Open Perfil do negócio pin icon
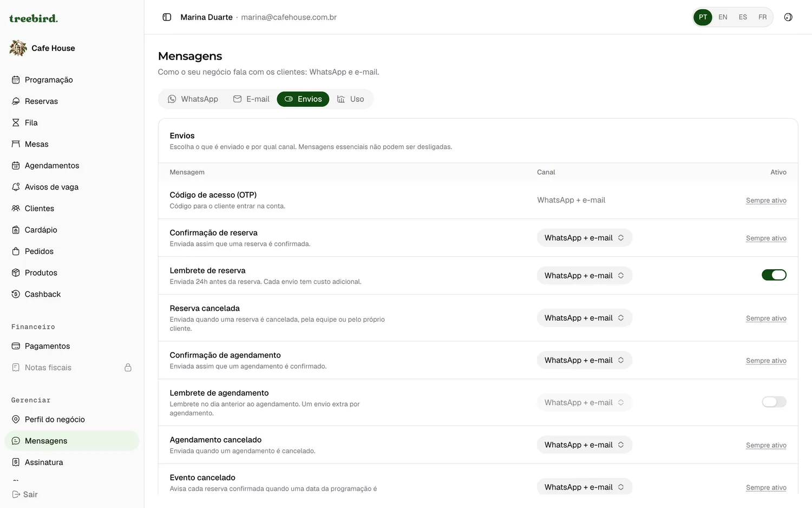The height and width of the screenshot is (508, 812). point(16,419)
